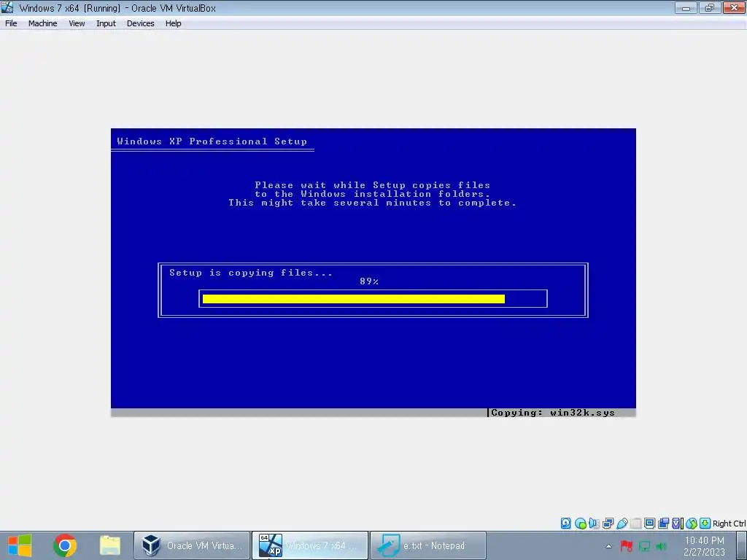Open the Machine menu
Screen dimensions: 747x560
42,23
